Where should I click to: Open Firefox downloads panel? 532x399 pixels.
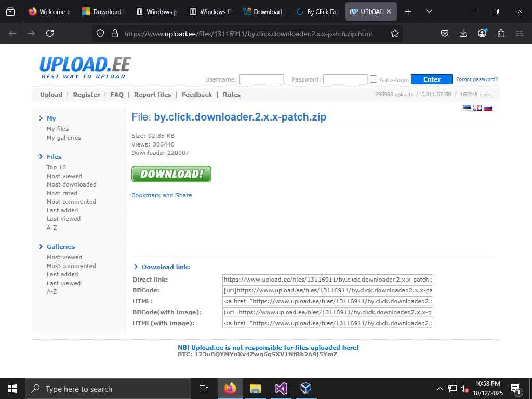click(x=463, y=33)
